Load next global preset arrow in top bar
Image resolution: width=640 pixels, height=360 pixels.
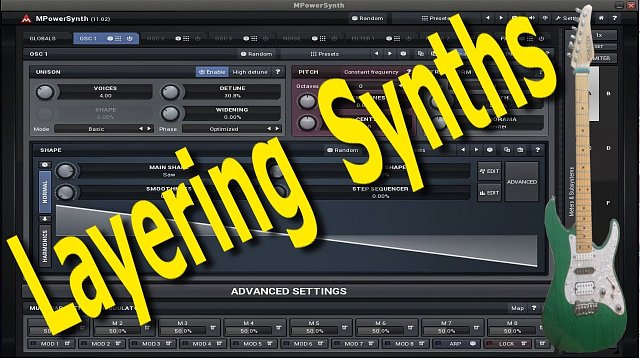pyautogui.click(x=501, y=18)
